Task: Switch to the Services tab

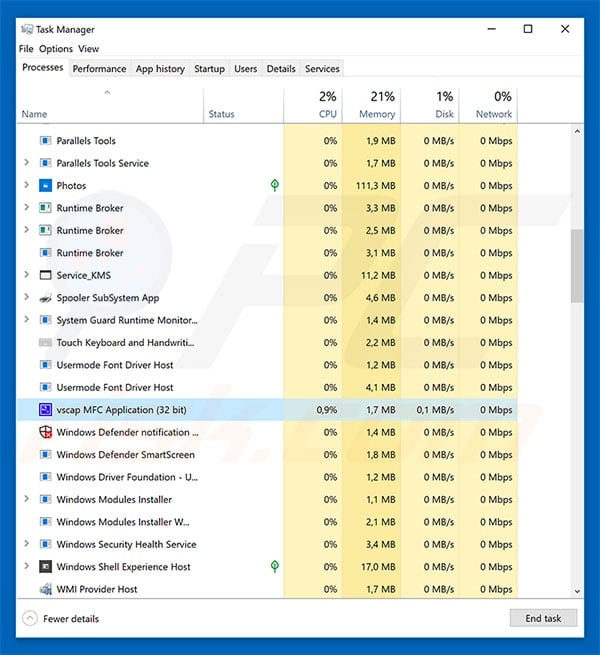Action: [x=322, y=69]
